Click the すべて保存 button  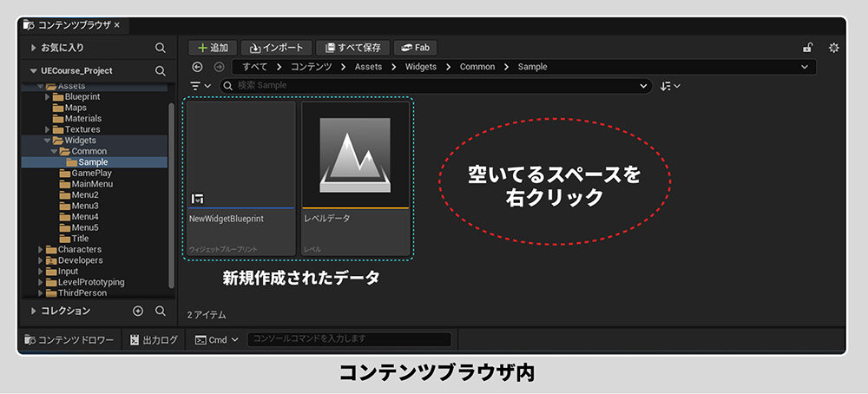point(352,48)
